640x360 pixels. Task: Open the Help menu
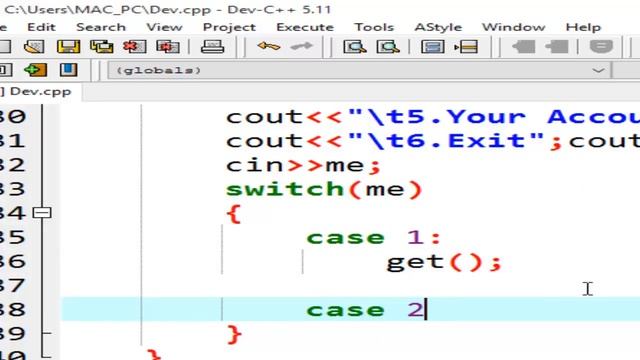point(583,27)
